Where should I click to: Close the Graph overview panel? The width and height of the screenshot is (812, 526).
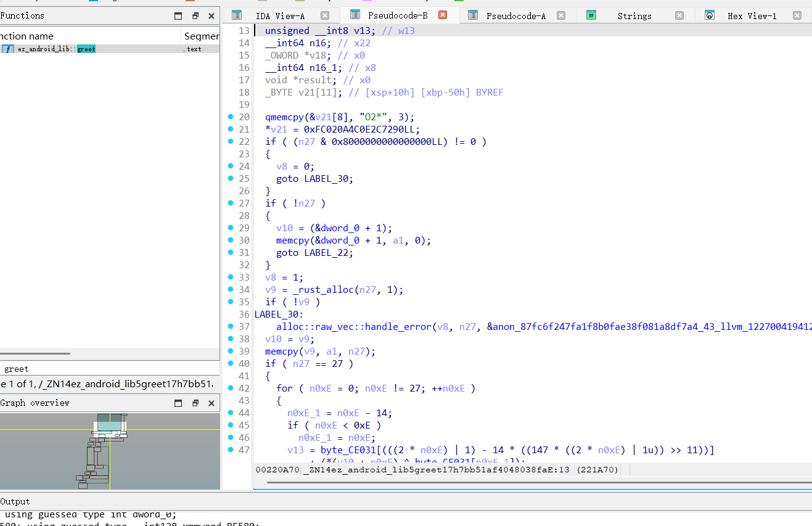211,403
